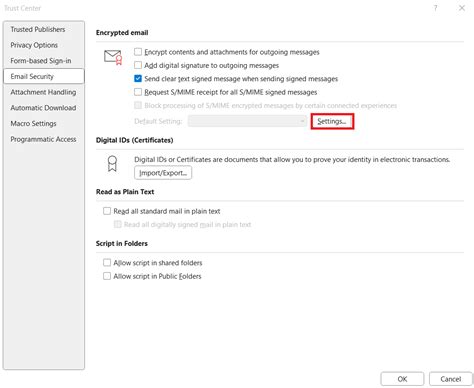Screen dimensions: 474x388
Task: Click the Script in Folders heading
Action: (x=122, y=243)
